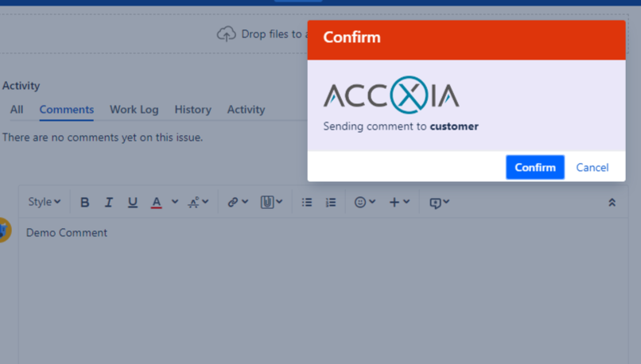
Task: Insert a link via link icon
Action: point(233,202)
